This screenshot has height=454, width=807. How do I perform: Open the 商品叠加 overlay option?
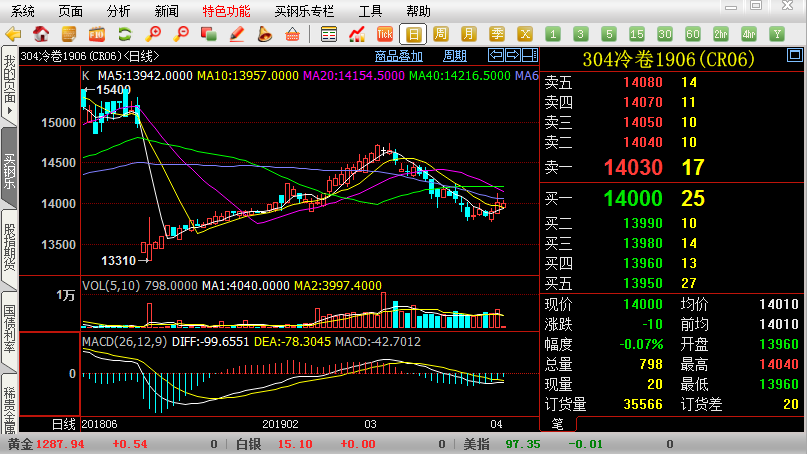[x=399, y=56]
